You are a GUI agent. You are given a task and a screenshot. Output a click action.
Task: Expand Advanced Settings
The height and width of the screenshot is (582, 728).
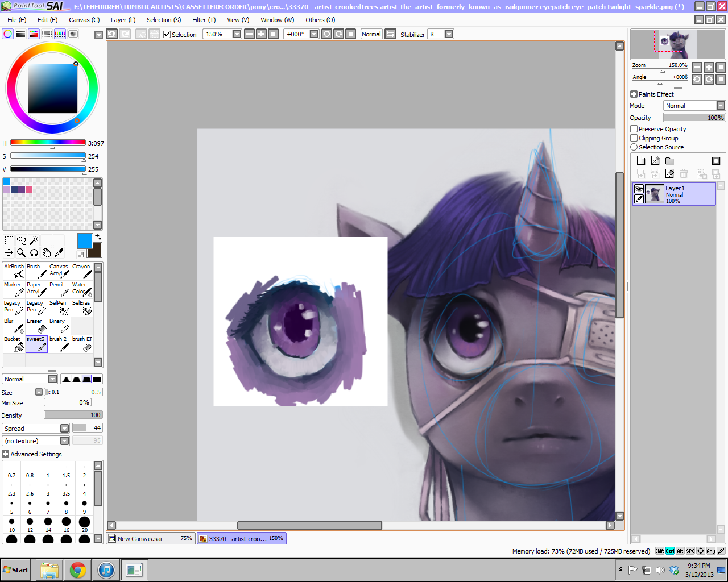pyautogui.click(x=6, y=454)
